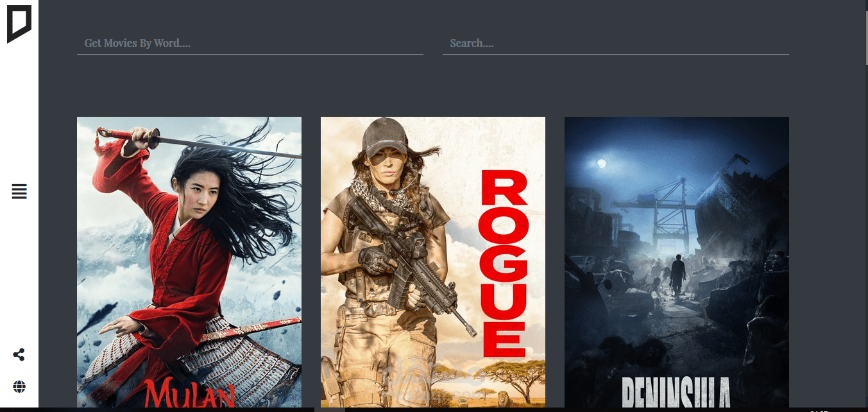Open the hamburger menu in the sidebar
Image resolution: width=868 pixels, height=412 pixels.
[x=19, y=191]
